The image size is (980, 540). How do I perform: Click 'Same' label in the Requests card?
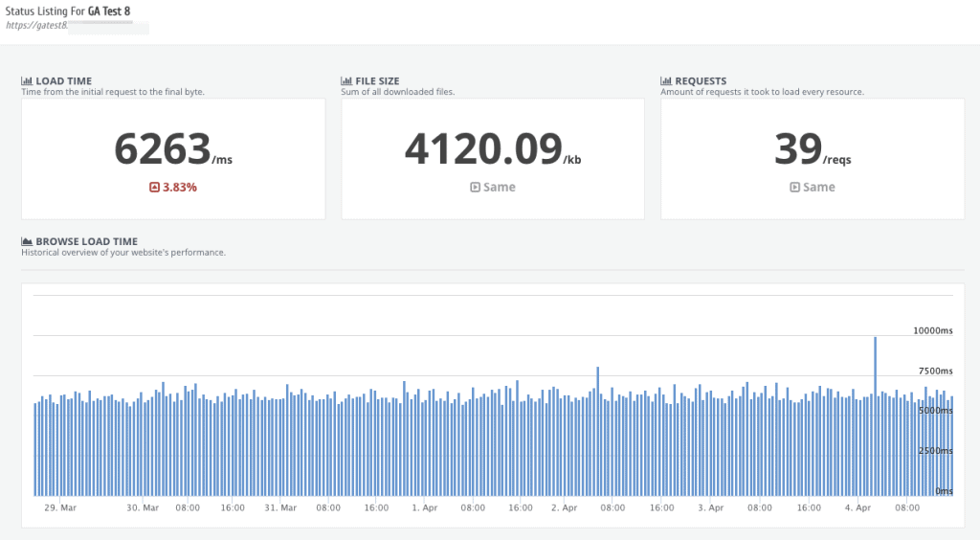click(819, 187)
